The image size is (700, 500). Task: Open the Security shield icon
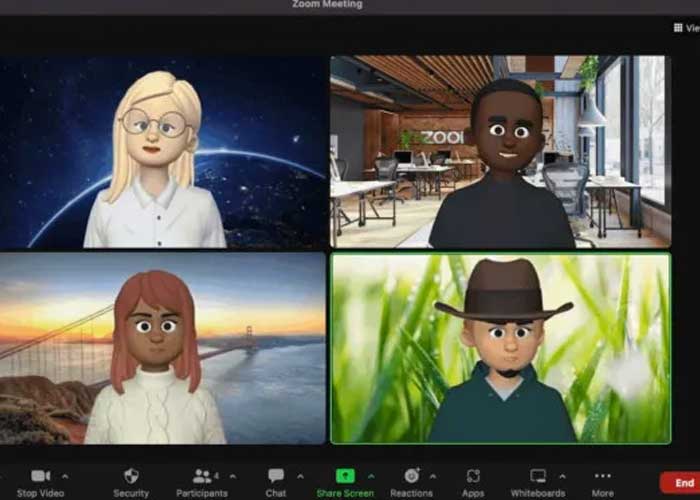coord(131,476)
